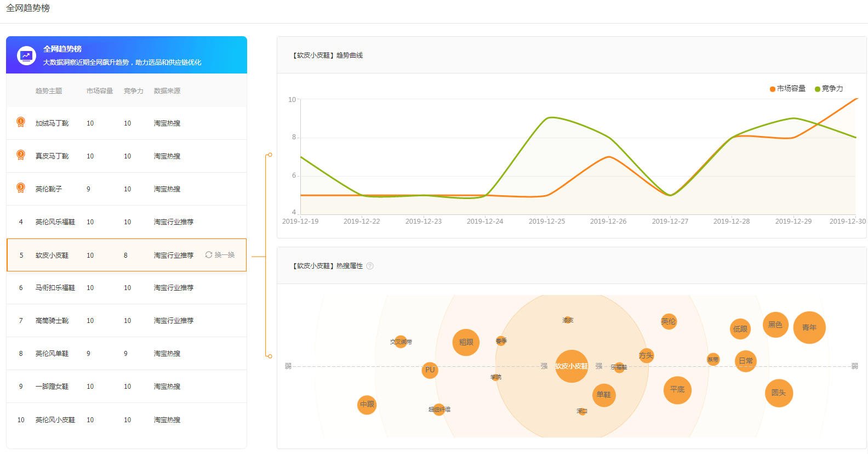The width and height of the screenshot is (868, 454).
Task: Click the trend chart icon in blue banner
Action: 26,55
